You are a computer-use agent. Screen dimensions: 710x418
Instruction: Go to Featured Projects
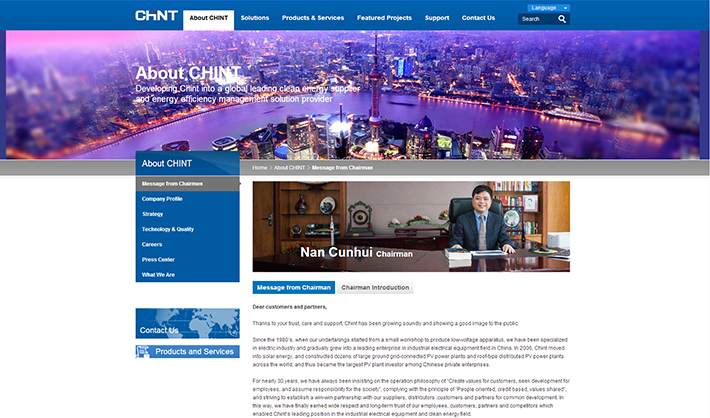pos(384,18)
